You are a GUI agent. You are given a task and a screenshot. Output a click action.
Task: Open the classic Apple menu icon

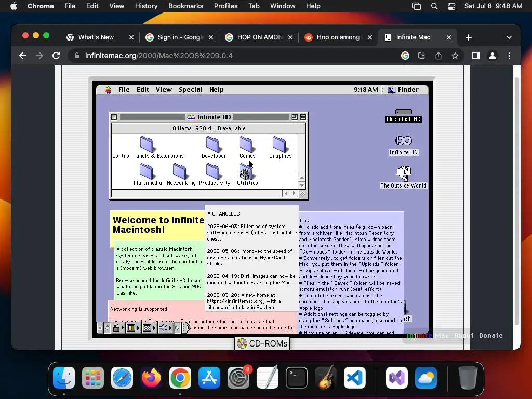108,89
